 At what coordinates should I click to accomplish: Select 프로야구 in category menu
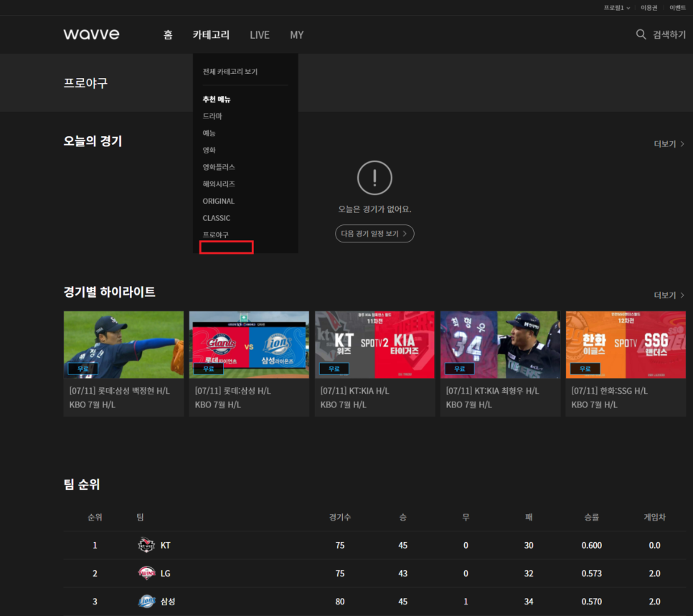tap(215, 235)
